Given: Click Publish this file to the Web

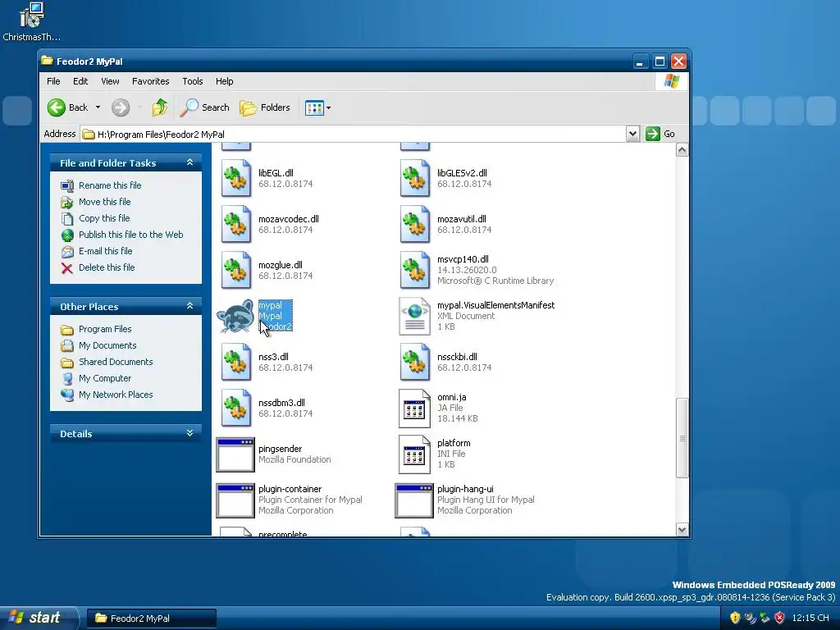Looking at the screenshot, I should [x=130, y=235].
